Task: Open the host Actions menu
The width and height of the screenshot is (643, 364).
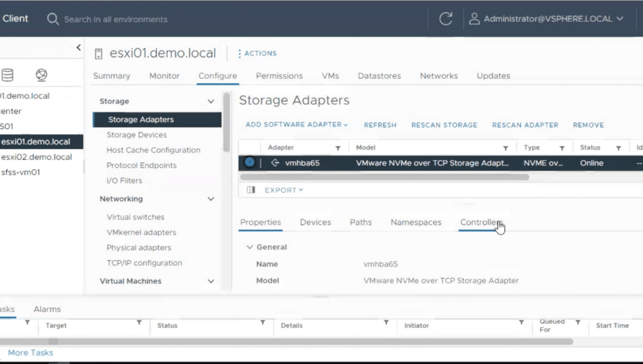Action: pyautogui.click(x=258, y=53)
